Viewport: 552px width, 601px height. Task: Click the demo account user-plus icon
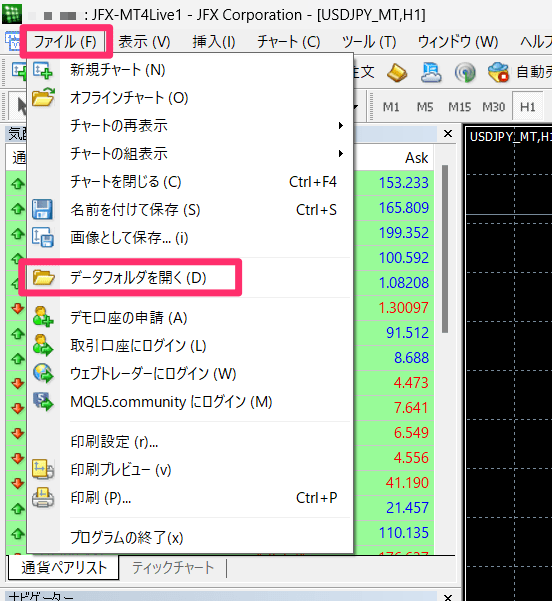tap(43, 317)
